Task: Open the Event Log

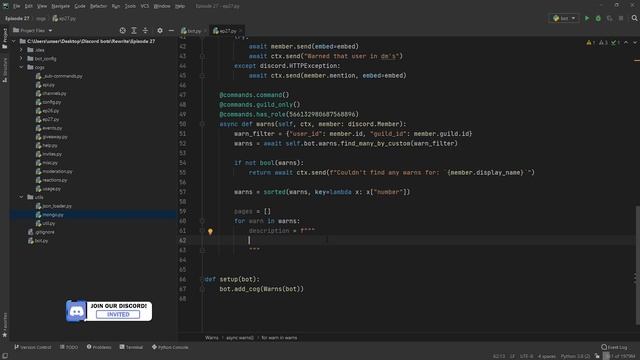Action: coord(614,347)
